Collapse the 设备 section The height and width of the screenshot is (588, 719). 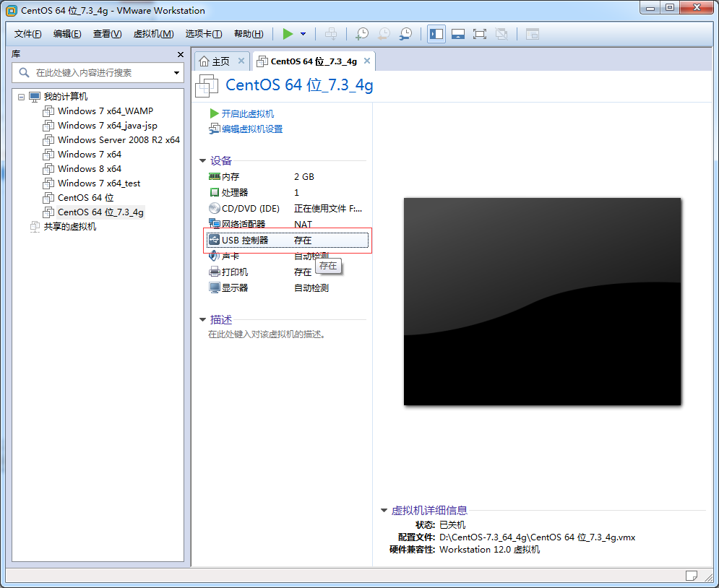coord(202,161)
